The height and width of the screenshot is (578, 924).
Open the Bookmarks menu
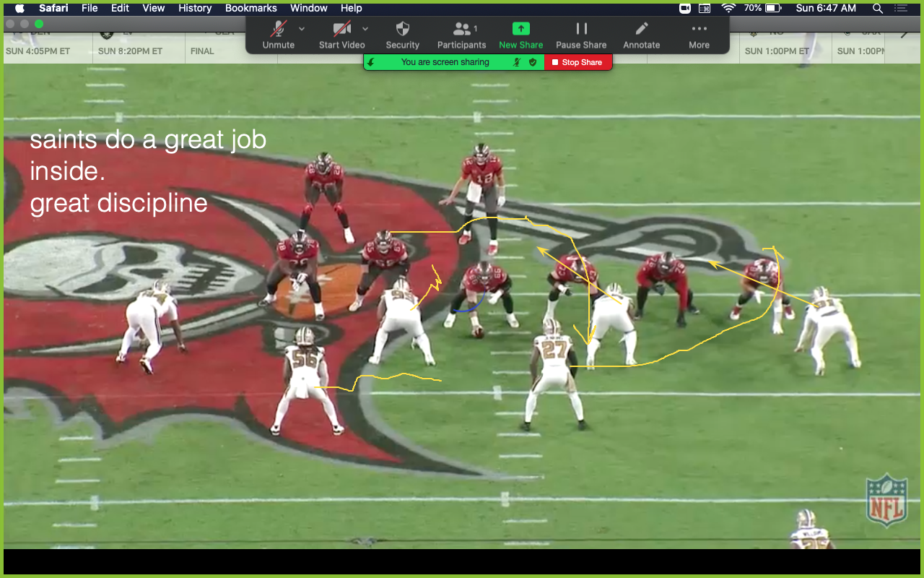pos(251,8)
